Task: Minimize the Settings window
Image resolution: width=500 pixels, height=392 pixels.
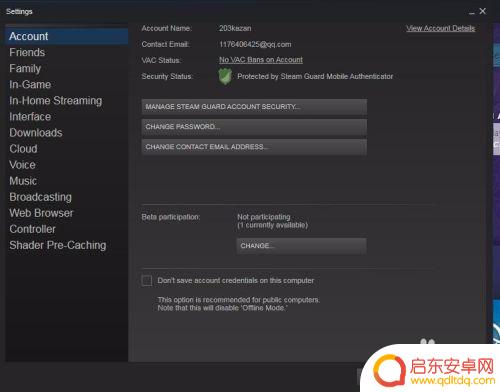Action: pos(471,12)
